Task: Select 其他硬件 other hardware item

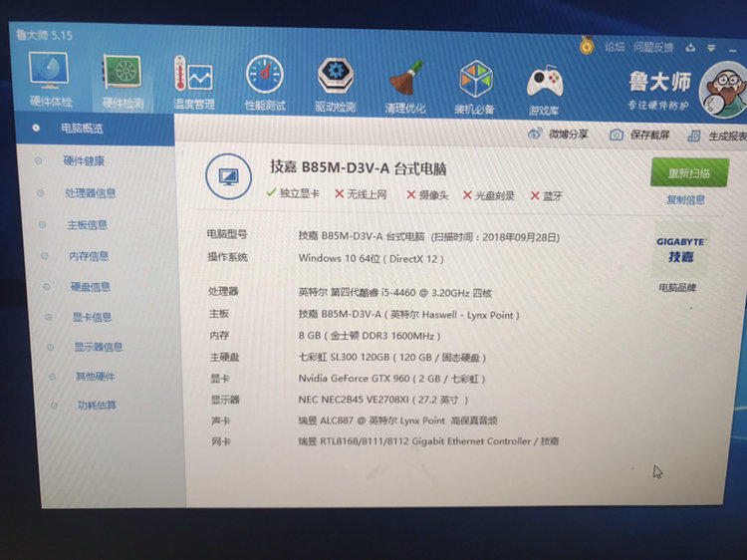Action: pyautogui.click(x=96, y=377)
